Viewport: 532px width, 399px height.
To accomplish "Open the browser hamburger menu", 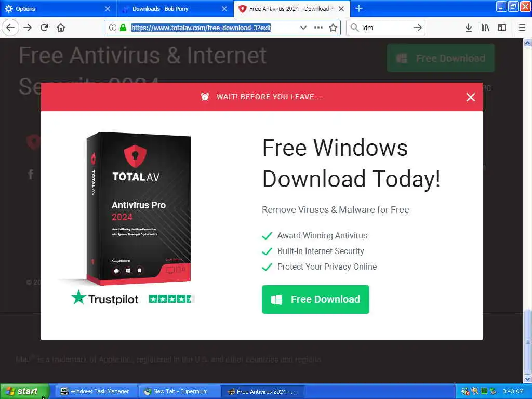I will coord(522,28).
